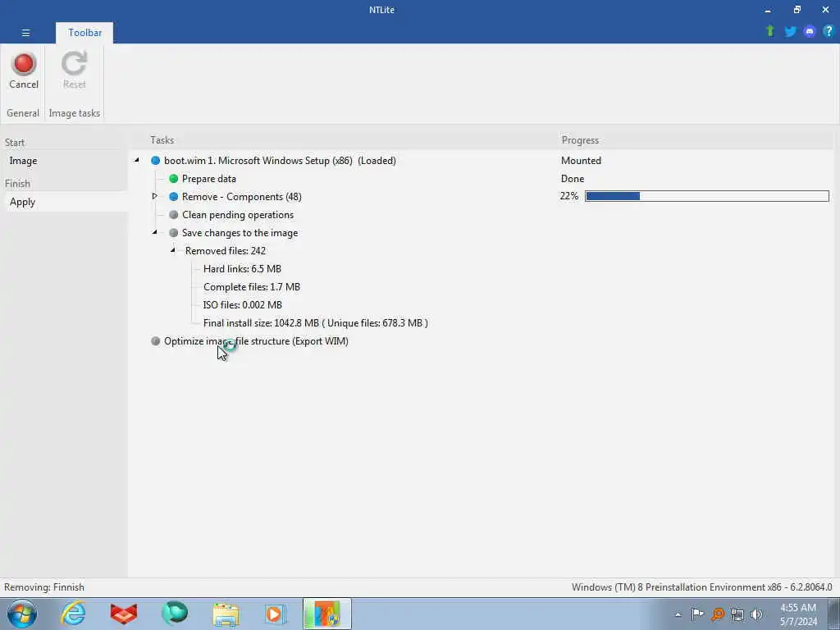This screenshot has width=840, height=630.
Task: Select Clean pending operations row
Action: (x=238, y=215)
